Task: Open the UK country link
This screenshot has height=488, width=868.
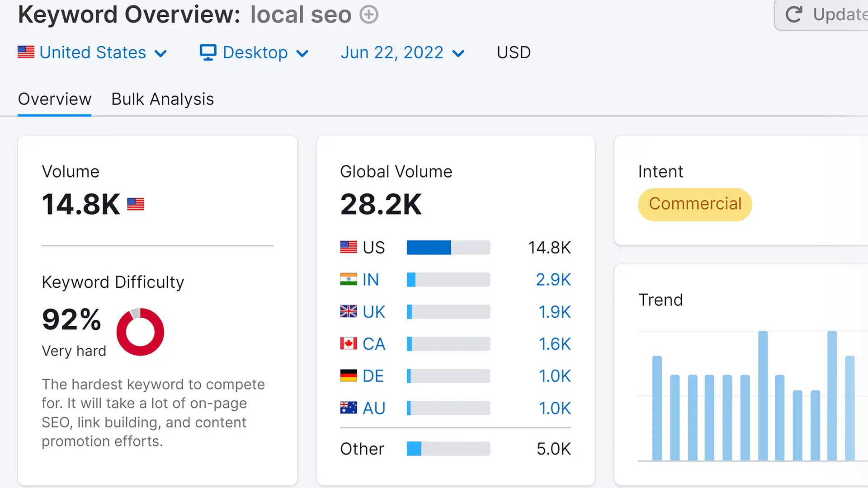Action: [373, 312]
